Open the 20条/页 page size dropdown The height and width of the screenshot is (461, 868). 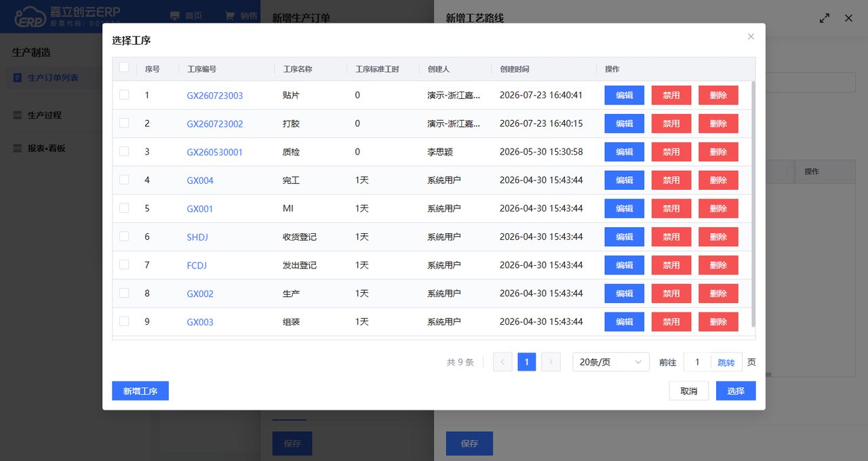point(611,362)
